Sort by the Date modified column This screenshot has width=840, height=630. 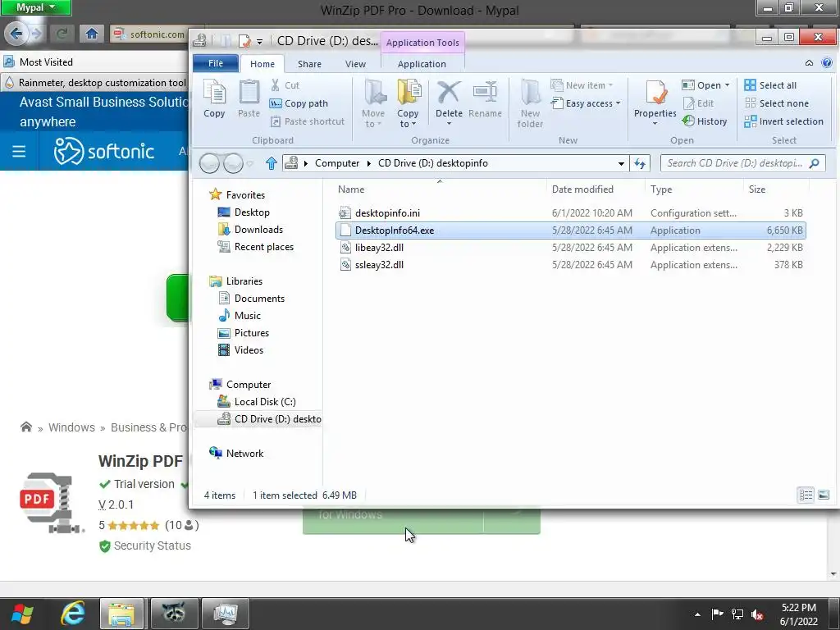(x=596, y=189)
